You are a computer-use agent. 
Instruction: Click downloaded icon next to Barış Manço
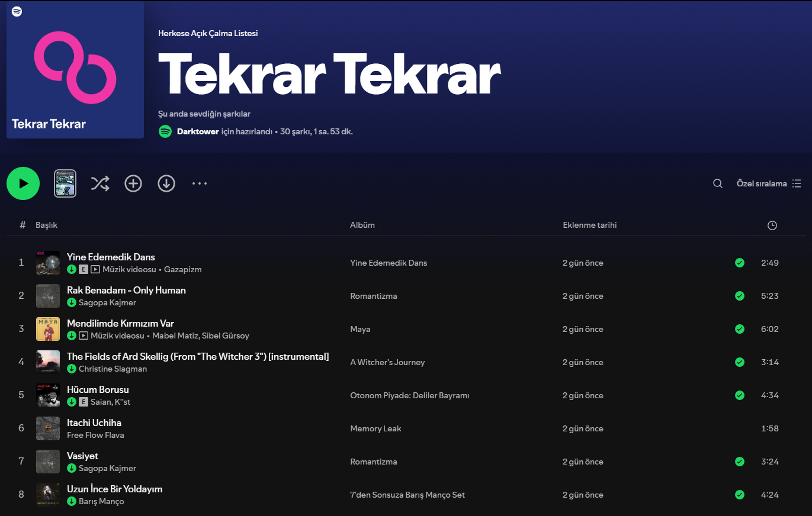72,501
